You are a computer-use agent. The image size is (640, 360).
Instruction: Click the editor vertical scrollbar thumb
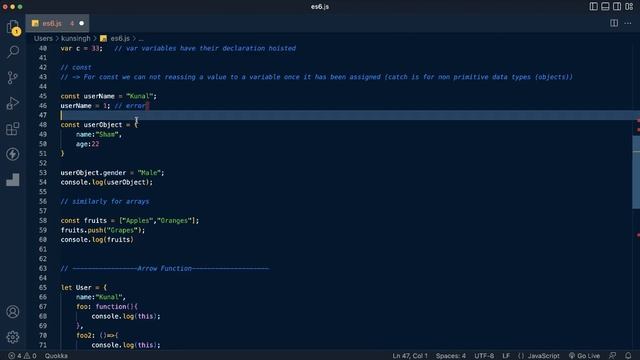[636, 172]
